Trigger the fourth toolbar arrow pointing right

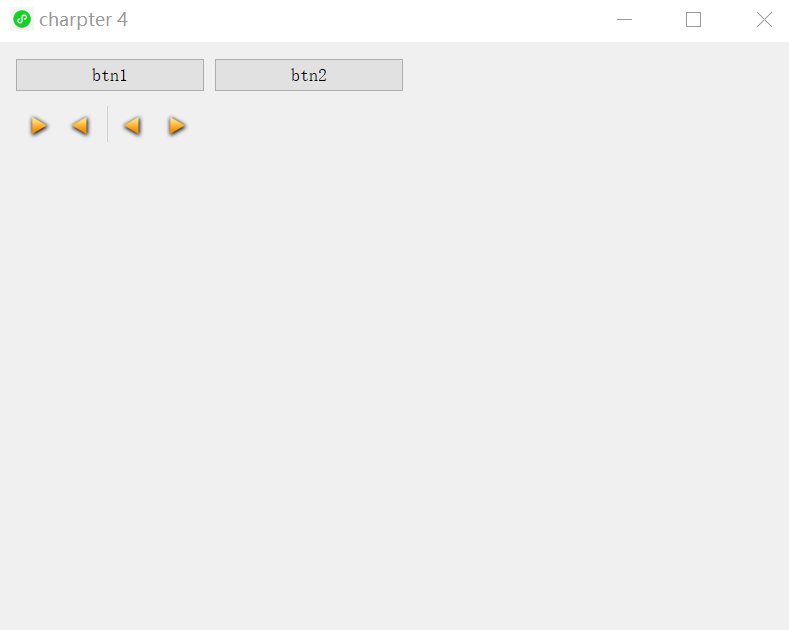pos(177,126)
